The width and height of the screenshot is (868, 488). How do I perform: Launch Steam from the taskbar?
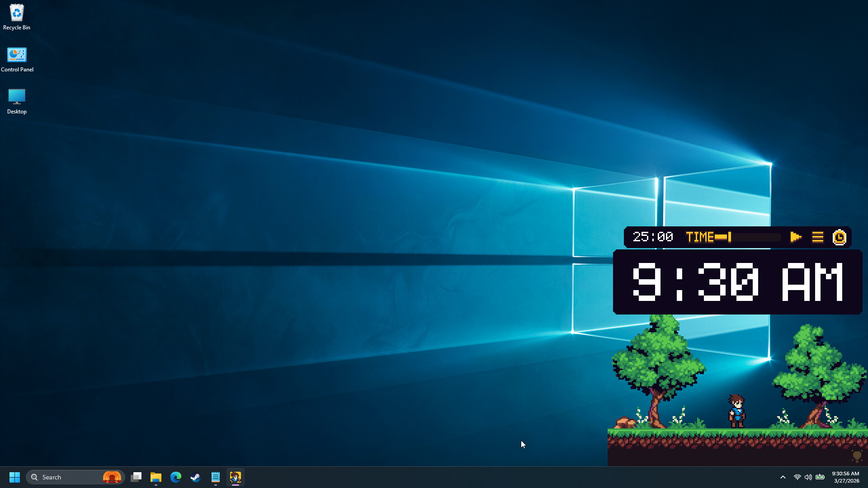tap(195, 477)
